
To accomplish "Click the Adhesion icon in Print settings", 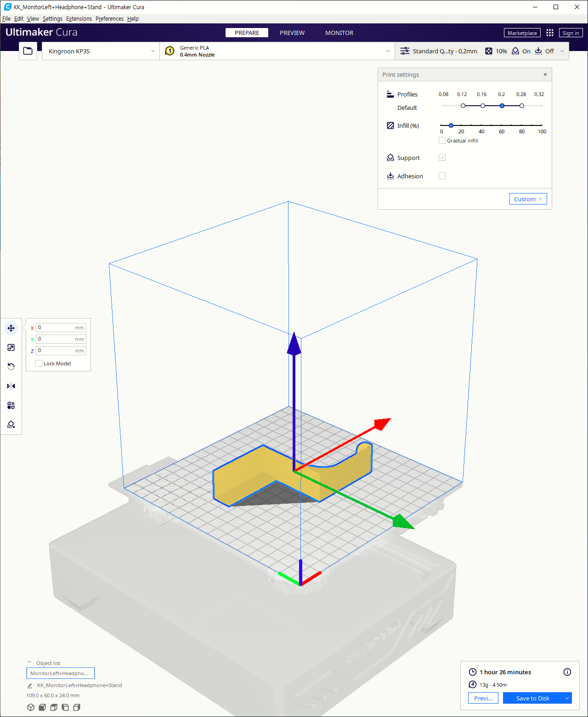I will pos(390,176).
